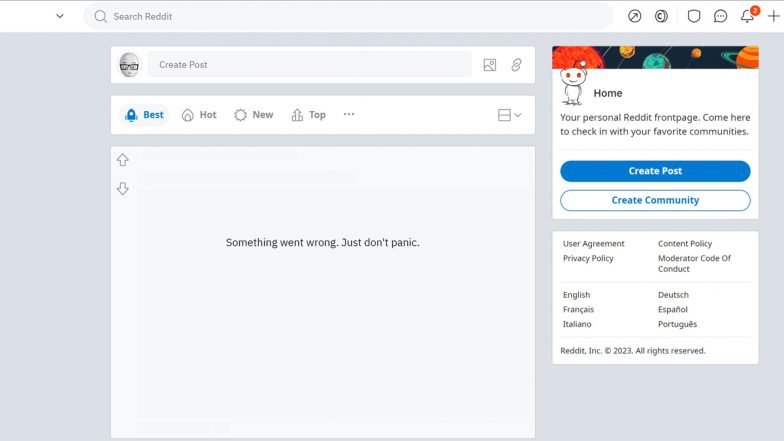Click the image post icon
Image resolution: width=784 pixels, height=441 pixels.
click(490, 65)
